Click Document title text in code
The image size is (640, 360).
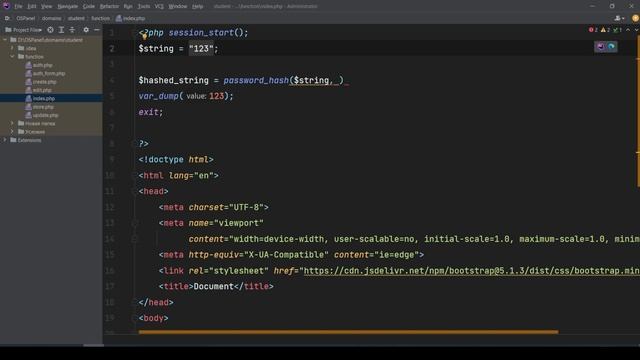(213, 287)
